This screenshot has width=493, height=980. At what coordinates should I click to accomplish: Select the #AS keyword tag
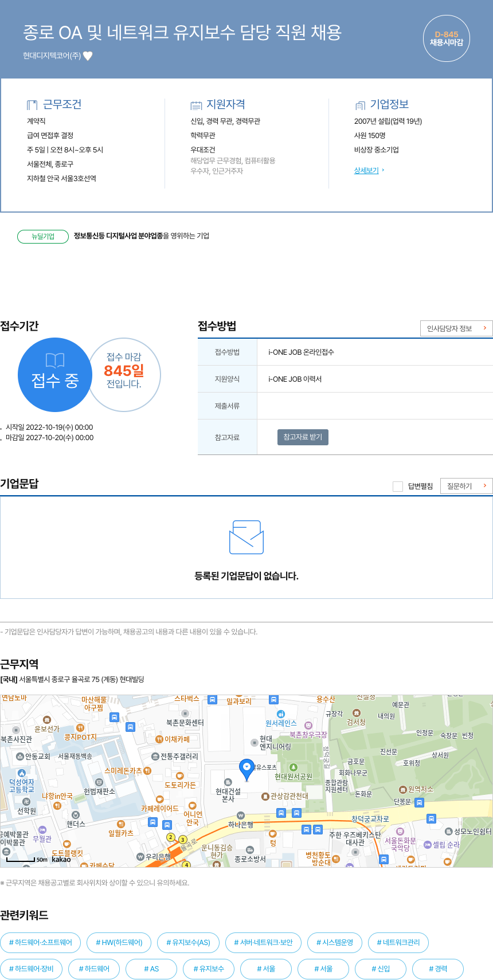click(151, 969)
